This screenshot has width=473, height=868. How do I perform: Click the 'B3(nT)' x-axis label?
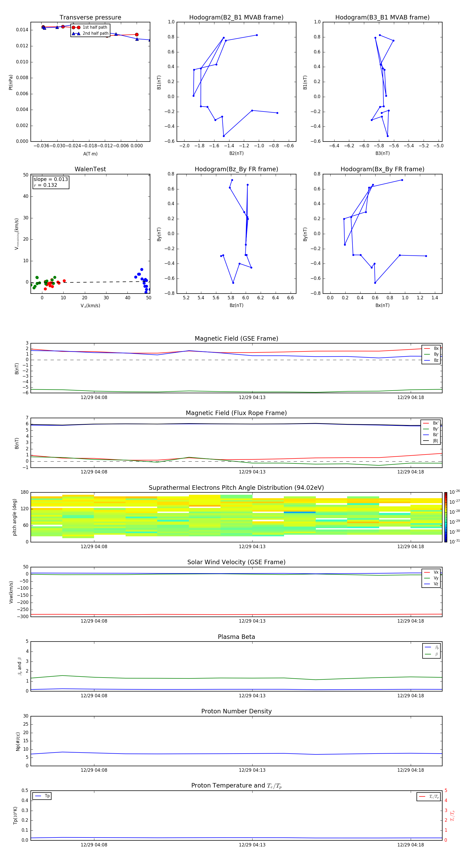click(x=382, y=154)
